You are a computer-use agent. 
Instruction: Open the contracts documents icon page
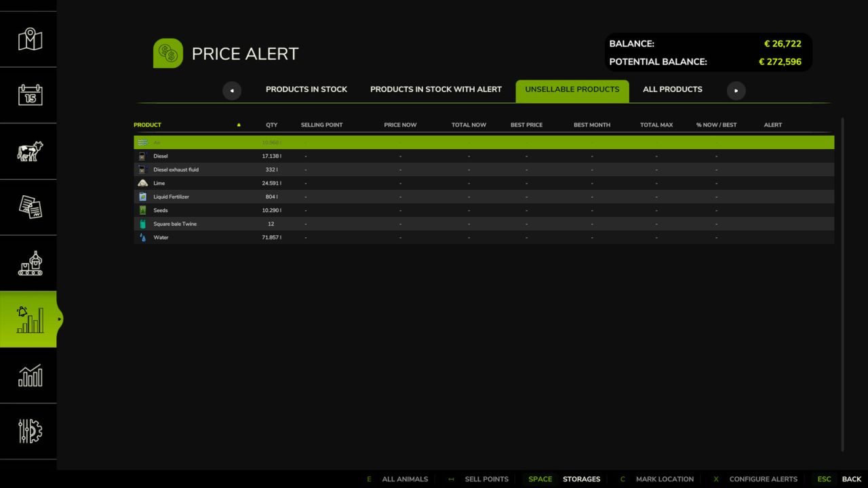tap(30, 207)
